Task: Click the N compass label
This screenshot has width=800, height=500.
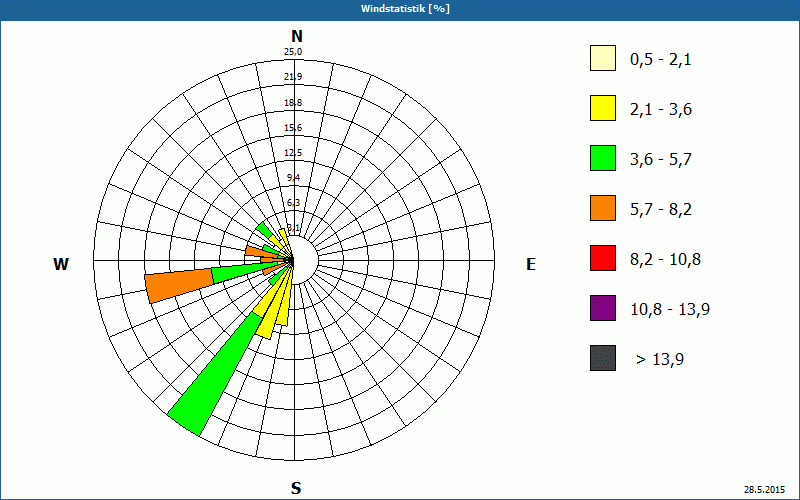Action: coord(296,36)
